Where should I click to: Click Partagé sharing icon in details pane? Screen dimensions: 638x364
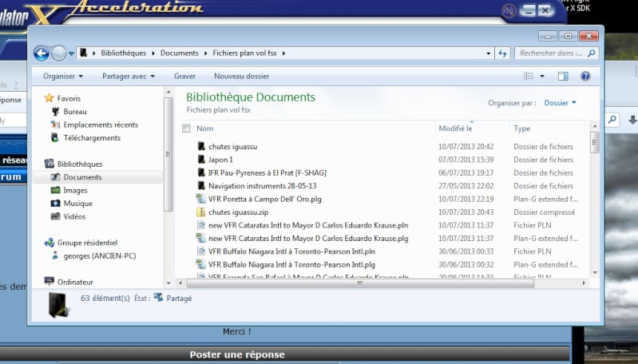(x=158, y=298)
